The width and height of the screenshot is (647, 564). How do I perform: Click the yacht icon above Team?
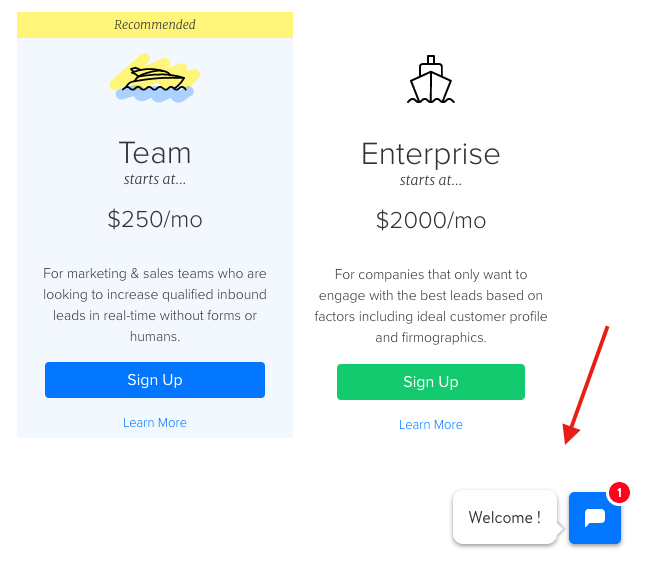(x=155, y=78)
